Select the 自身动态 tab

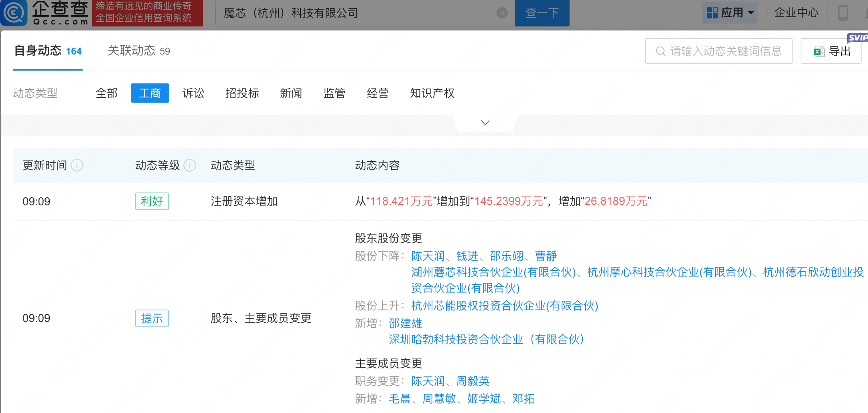click(48, 51)
